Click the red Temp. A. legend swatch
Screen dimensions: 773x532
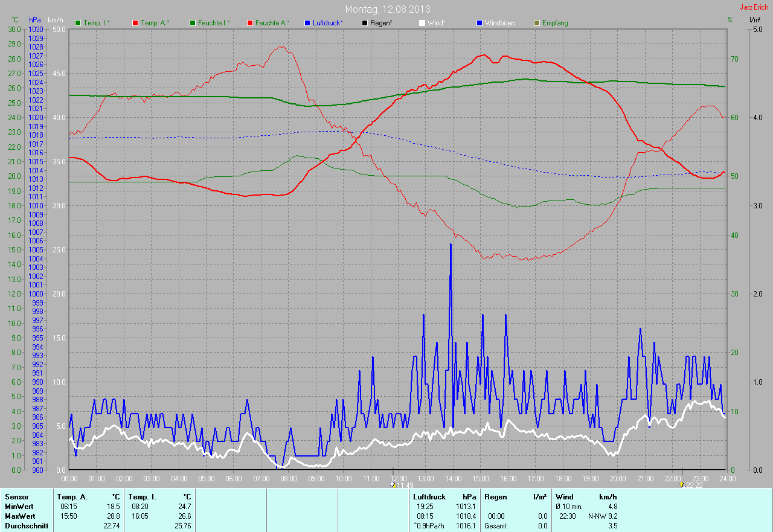(x=135, y=23)
